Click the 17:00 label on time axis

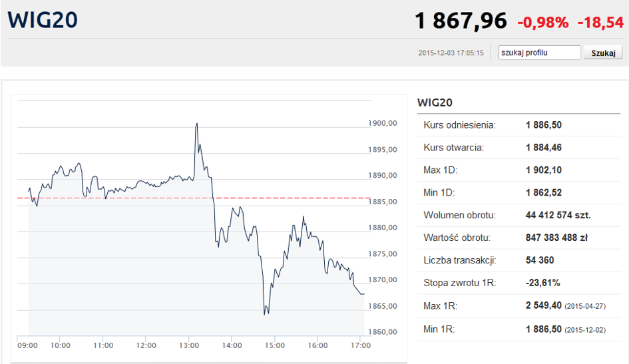(x=360, y=345)
